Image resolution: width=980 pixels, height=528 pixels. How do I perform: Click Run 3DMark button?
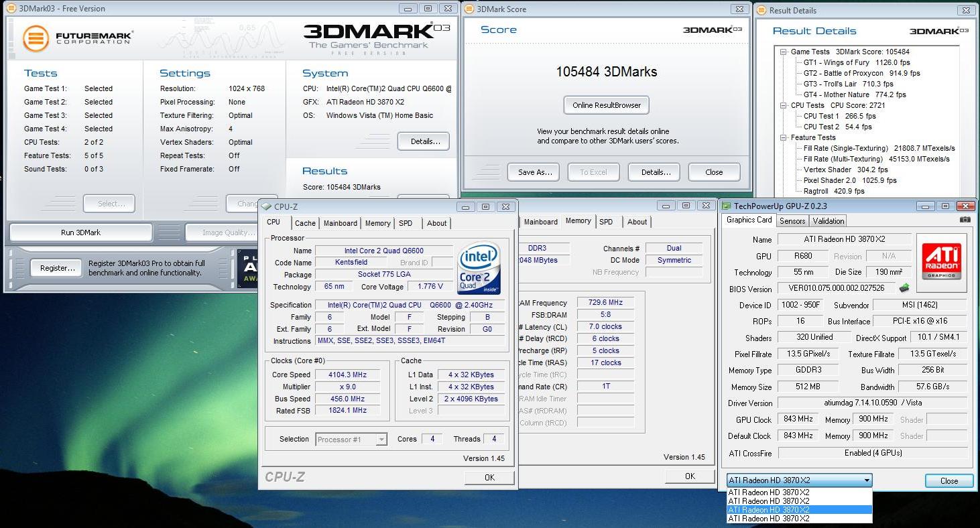(80, 233)
